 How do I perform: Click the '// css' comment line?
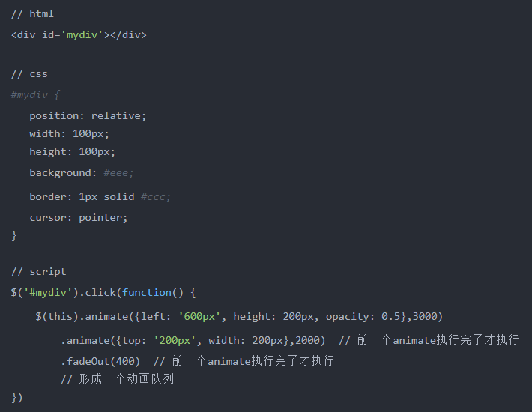29,74
